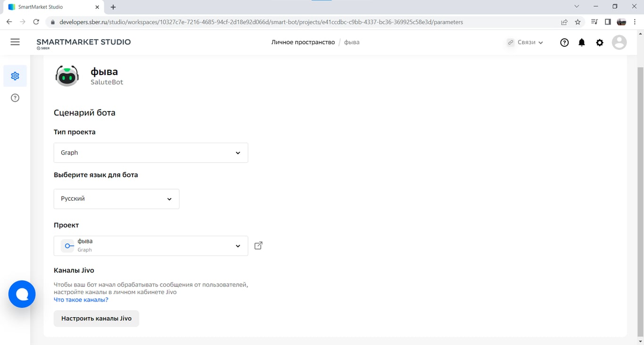Image resolution: width=644 pixels, height=345 pixels.
Task: Click the Выберите язык для бота label
Action: click(x=96, y=175)
